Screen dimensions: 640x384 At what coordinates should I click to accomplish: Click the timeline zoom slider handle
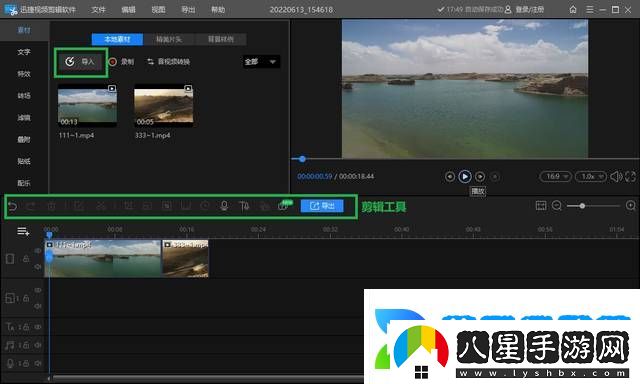[582, 206]
